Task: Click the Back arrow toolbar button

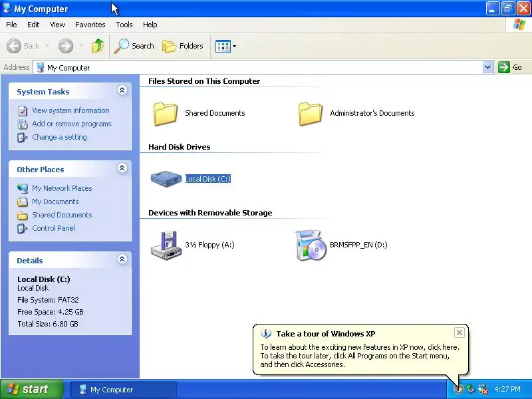Action: (23, 46)
